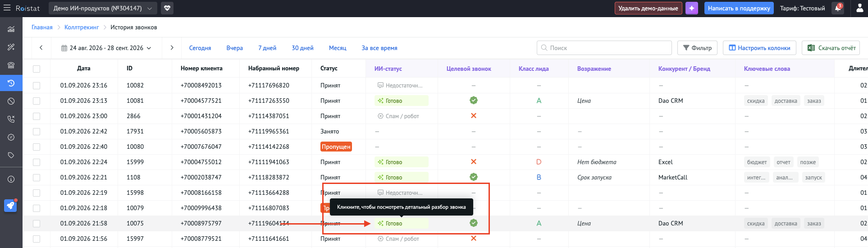Check the row with ID 2866

tap(37, 116)
